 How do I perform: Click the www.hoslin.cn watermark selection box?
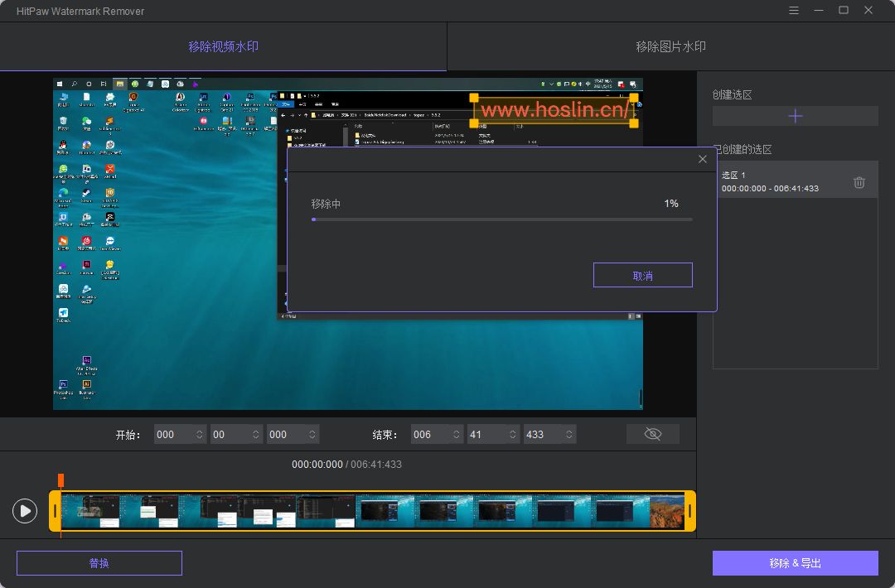coord(554,110)
